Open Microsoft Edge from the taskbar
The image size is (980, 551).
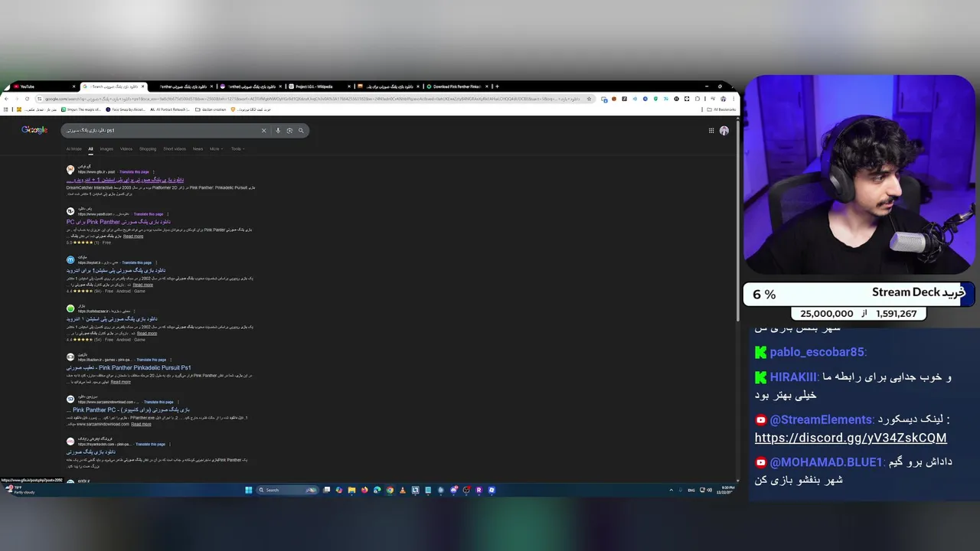pos(377,490)
